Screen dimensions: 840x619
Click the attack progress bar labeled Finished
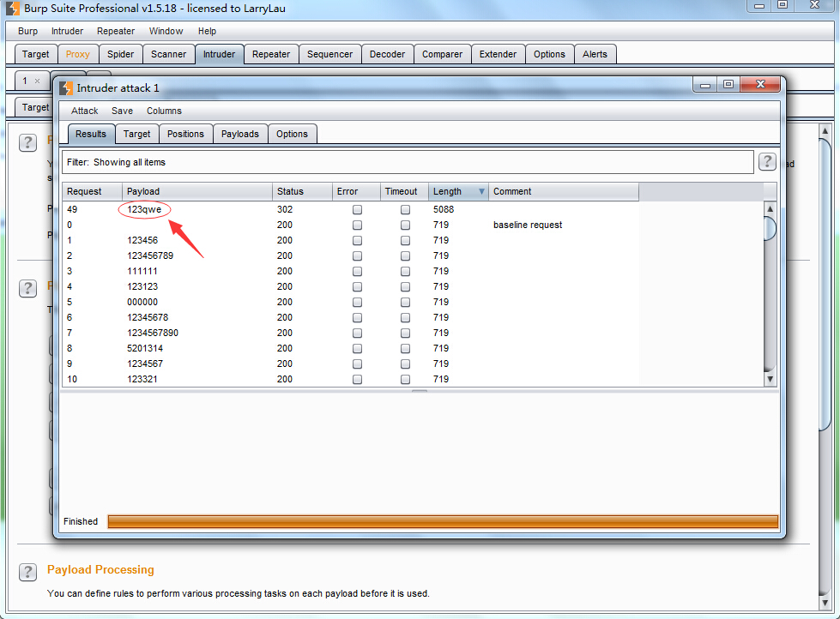click(x=443, y=521)
